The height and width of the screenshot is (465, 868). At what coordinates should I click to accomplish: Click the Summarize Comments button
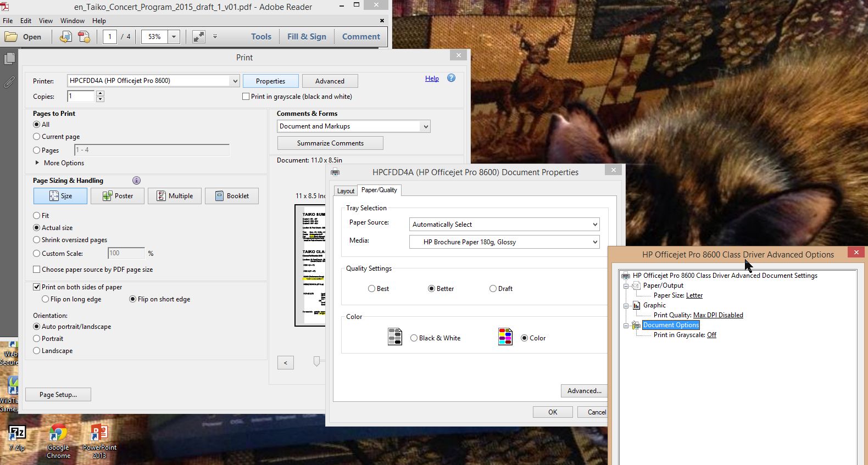330,143
